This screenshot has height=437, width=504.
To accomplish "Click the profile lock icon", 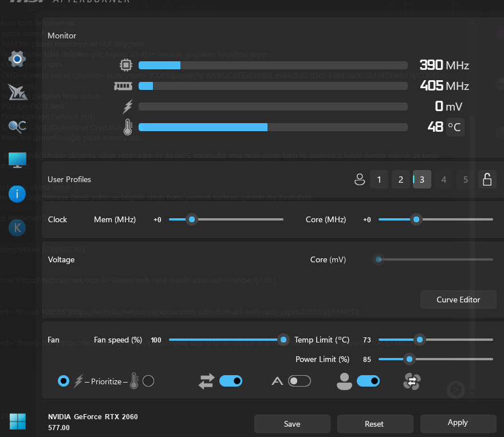I will (487, 179).
